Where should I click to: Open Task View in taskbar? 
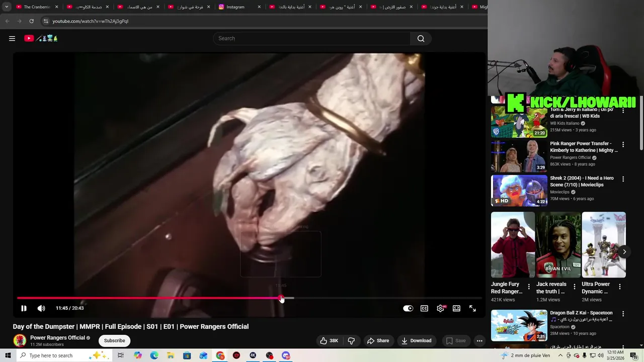121,355
